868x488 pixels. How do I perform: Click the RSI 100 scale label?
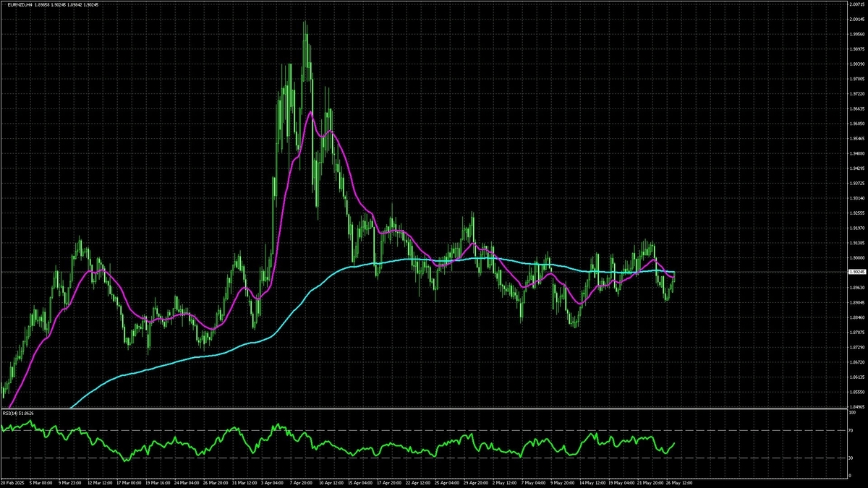(x=851, y=412)
